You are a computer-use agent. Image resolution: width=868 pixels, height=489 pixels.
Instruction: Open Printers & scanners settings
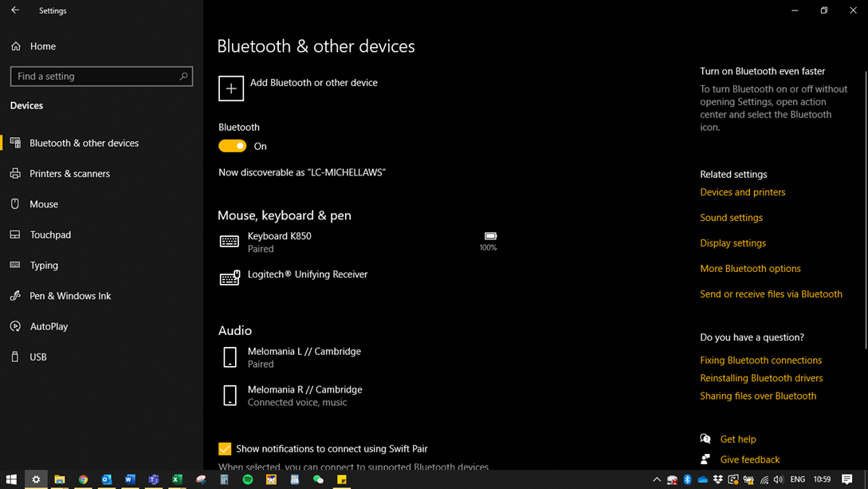(69, 174)
